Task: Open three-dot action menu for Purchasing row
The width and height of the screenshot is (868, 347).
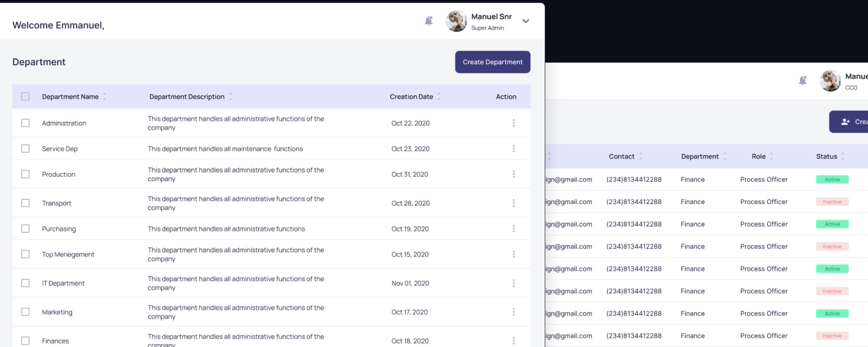Action: click(x=513, y=229)
